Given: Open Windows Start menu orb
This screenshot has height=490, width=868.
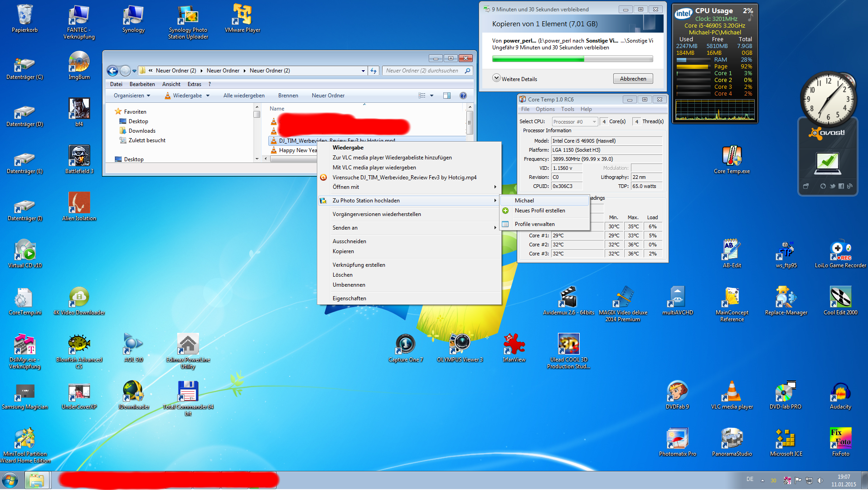Looking at the screenshot, I should [10, 480].
